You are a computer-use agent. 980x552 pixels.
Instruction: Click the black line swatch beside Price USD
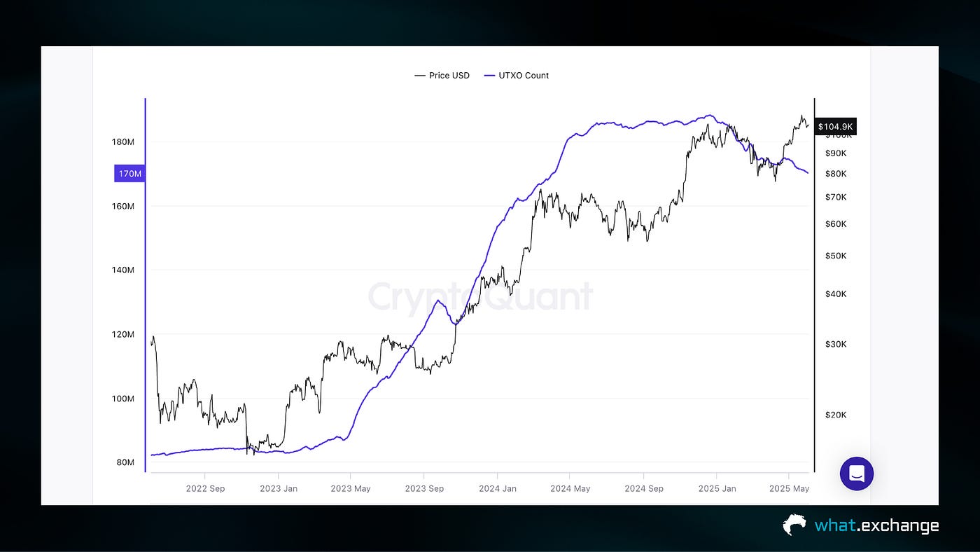coord(419,75)
